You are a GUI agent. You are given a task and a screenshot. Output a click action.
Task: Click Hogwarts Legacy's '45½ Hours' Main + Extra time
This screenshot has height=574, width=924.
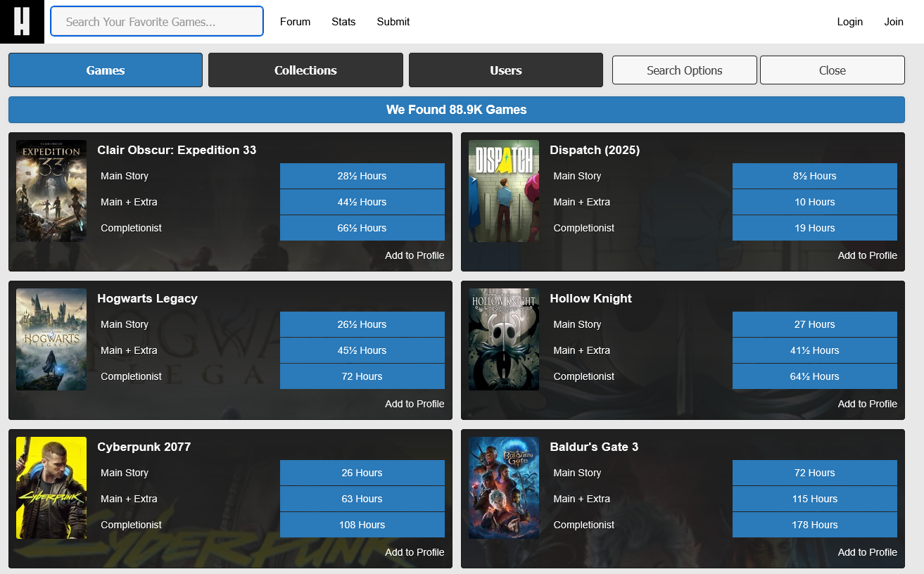[362, 350]
